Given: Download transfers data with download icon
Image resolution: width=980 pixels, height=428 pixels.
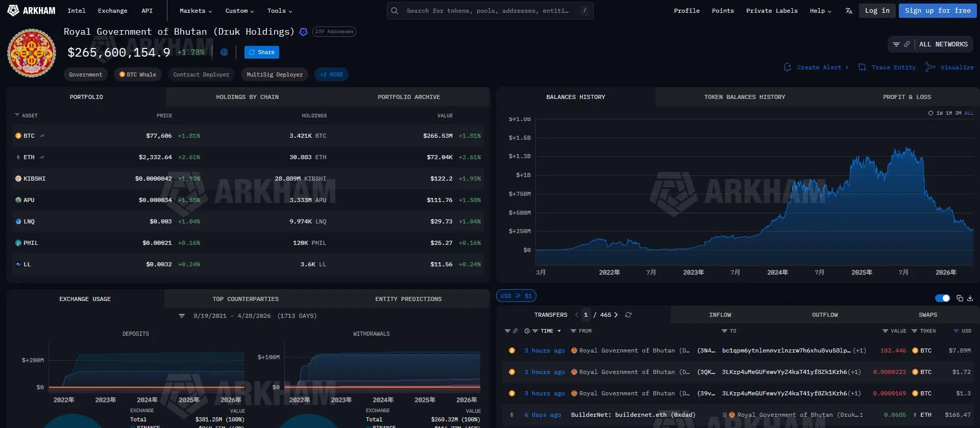Looking at the screenshot, I should 970,298.
